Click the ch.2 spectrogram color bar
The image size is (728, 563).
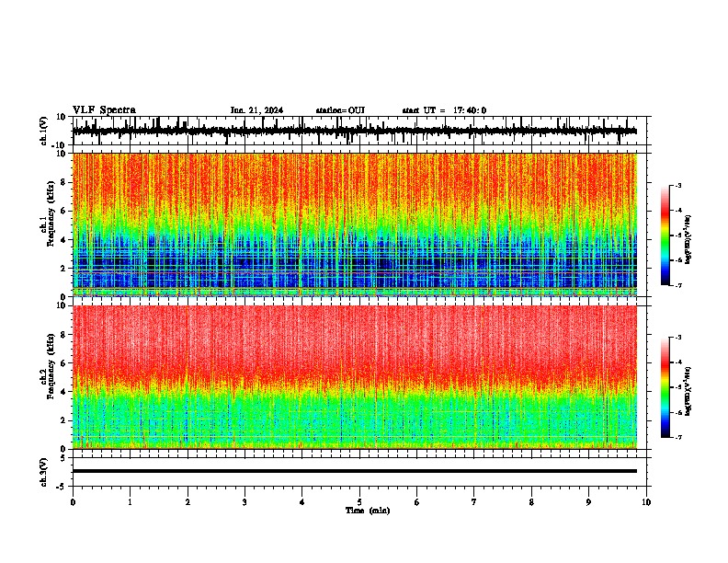(x=665, y=387)
